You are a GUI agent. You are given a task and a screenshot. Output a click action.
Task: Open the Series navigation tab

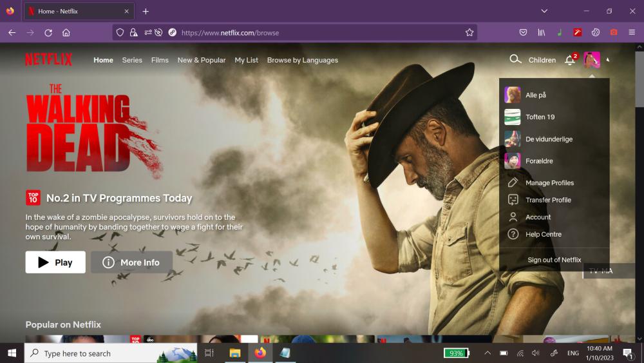coord(132,60)
